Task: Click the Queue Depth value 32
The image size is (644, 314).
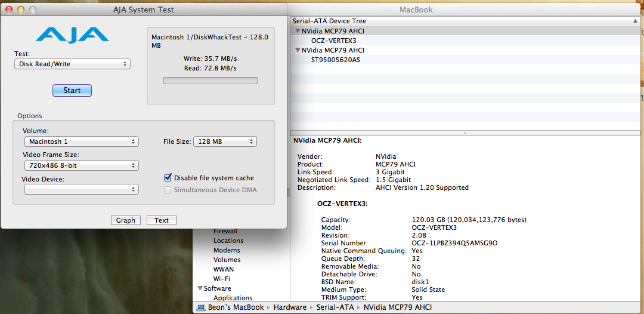Action: [x=416, y=258]
